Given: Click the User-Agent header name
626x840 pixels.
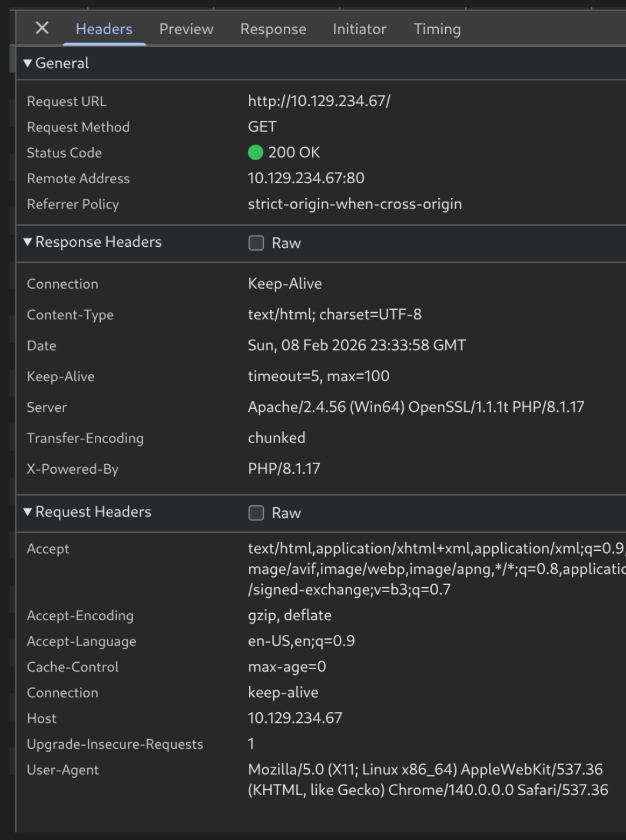Looking at the screenshot, I should (x=62, y=770).
